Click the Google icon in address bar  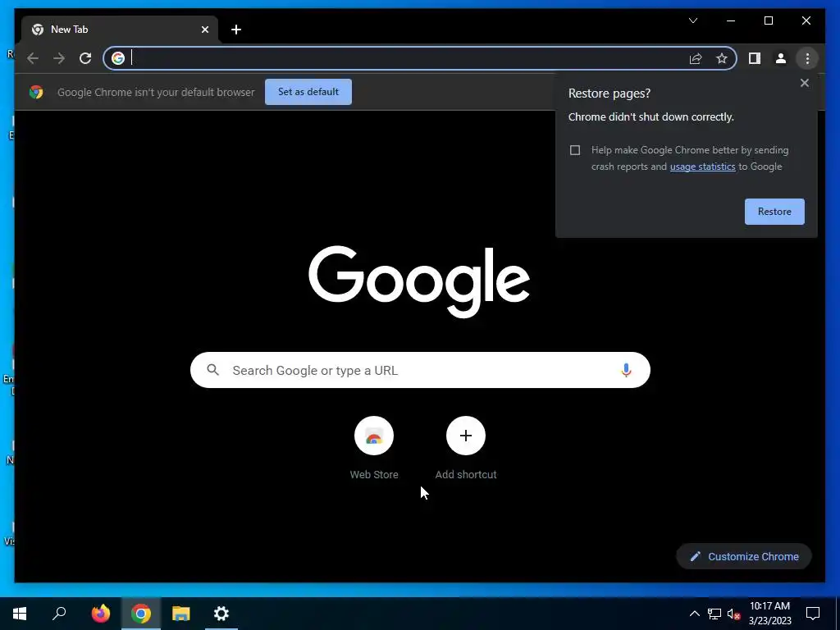(x=118, y=58)
